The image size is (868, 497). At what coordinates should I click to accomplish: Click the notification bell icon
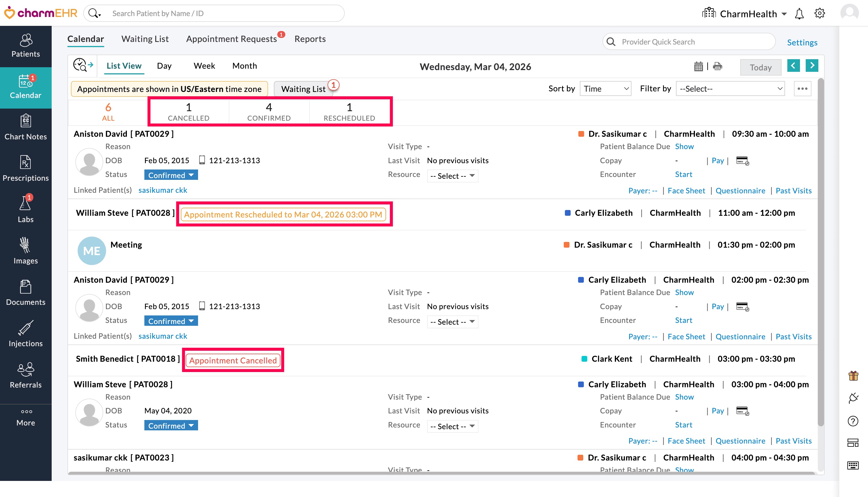(799, 14)
